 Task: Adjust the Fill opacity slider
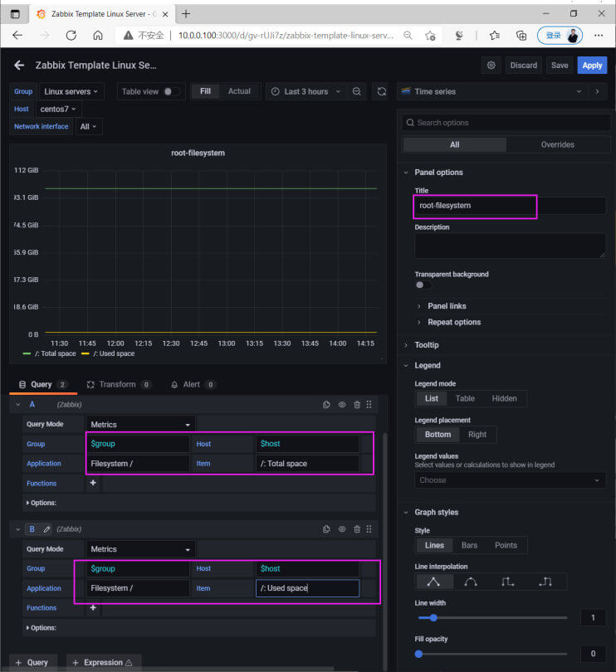click(x=492, y=654)
